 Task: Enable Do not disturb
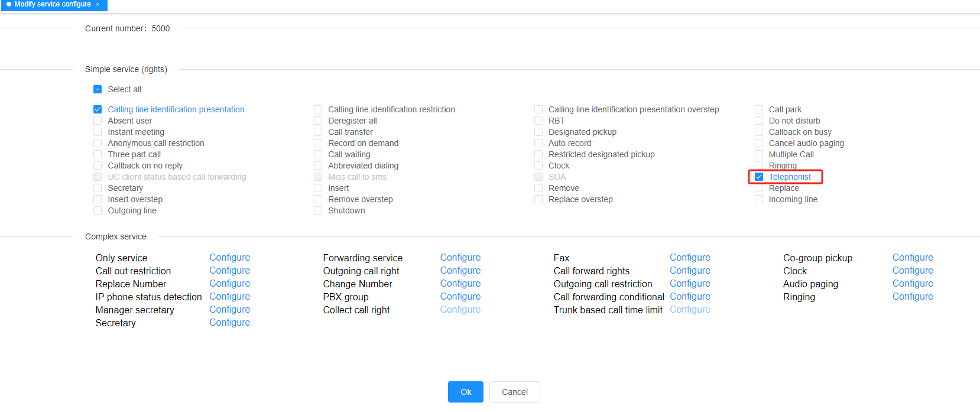[x=759, y=121]
